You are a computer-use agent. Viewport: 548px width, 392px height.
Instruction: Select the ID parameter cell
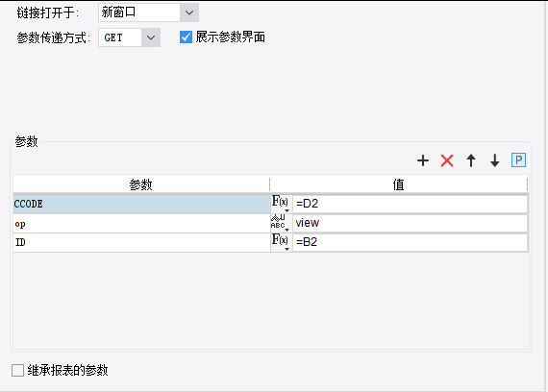click(141, 242)
